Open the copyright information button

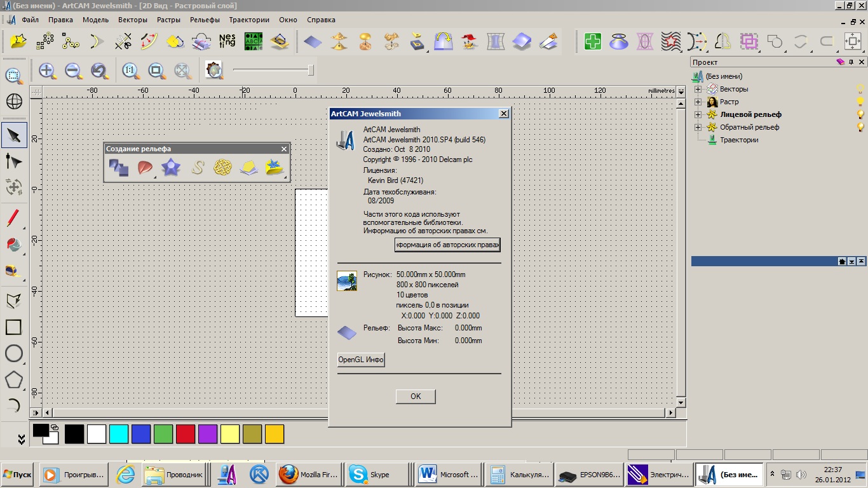(x=447, y=245)
